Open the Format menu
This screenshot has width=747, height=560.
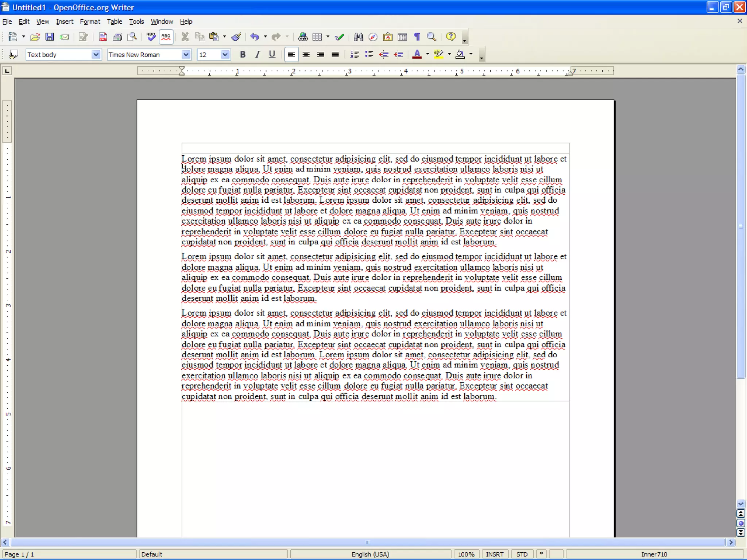90,22
